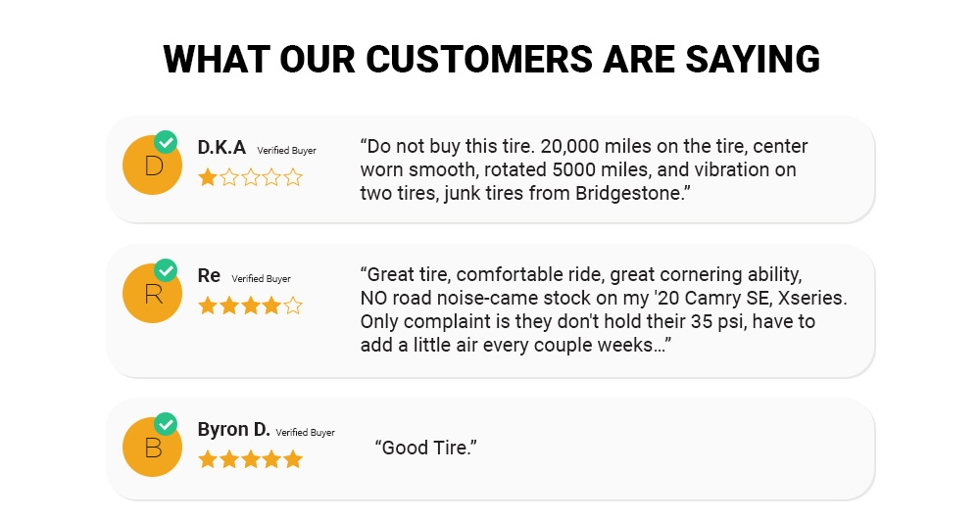980x520 pixels.
Task: Click Byron D.'s five-star rating
Action: (250, 458)
